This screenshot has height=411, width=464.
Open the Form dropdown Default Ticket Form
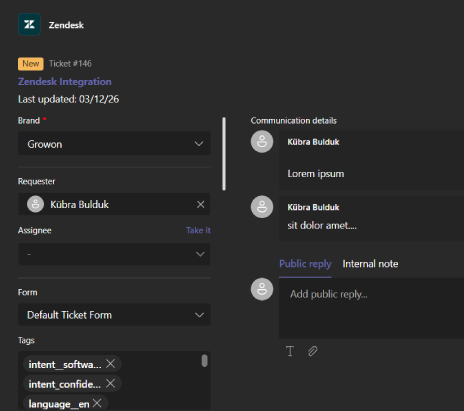(x=114, y=315)
